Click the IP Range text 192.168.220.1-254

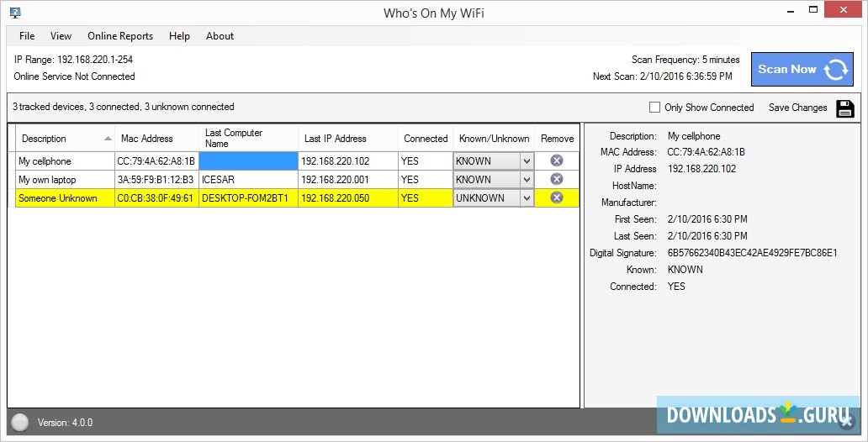pyautogui.click(x=73, y=59)
